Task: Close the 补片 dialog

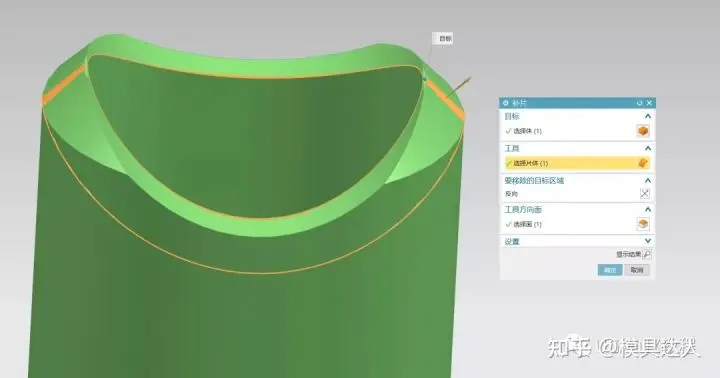Action: [649, 103]
